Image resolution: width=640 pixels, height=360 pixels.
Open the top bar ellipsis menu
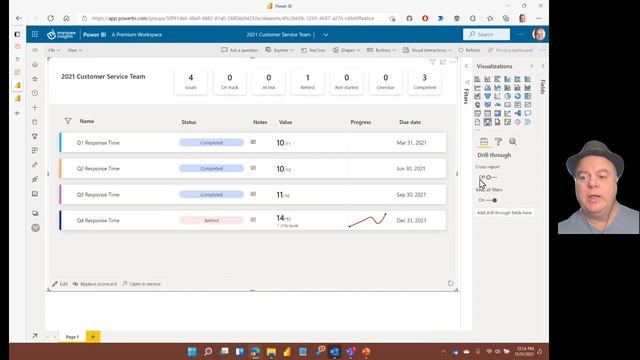(520, 35)
